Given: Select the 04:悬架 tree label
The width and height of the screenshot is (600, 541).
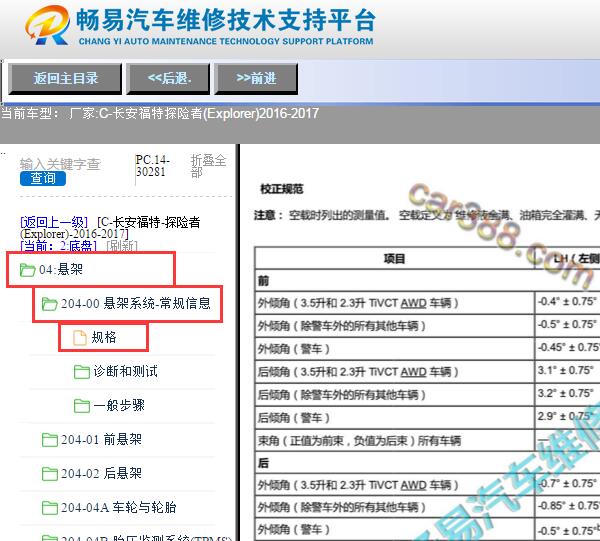Looking at the screenshot, I should click(x=61, y=269).
